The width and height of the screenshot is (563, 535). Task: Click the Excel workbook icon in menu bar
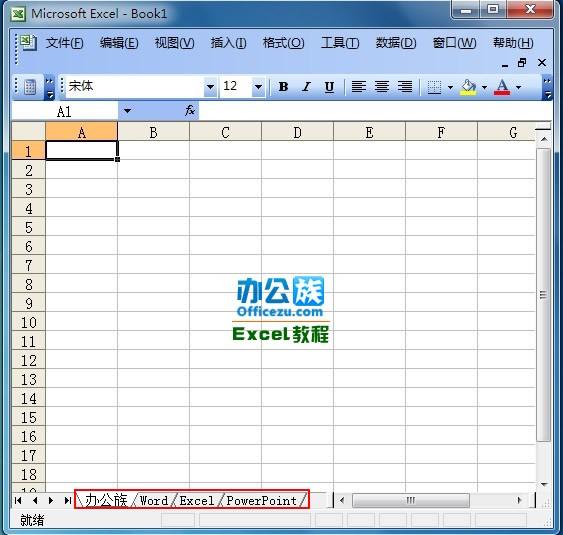point(29,42)
